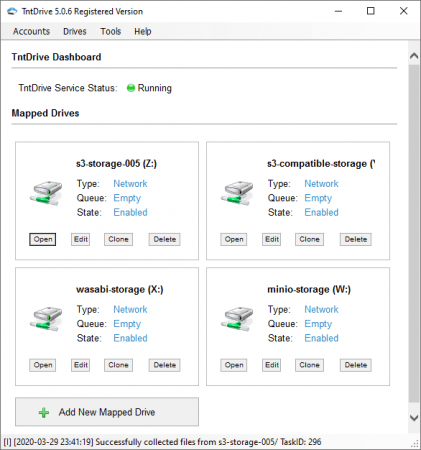Screen dimensions: 421x450
Task: Click the TntDrive Dashboard heading
Action: tap(56, 57)
